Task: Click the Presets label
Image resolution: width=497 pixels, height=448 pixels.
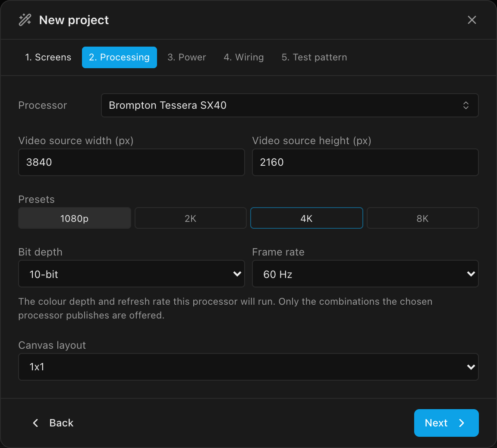Action: [36, 199]
